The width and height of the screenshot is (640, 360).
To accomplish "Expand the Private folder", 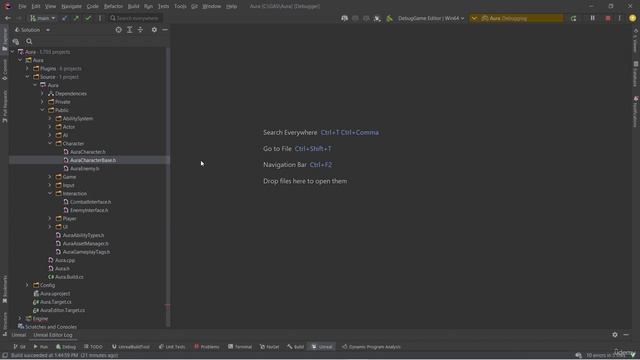I will coord(42,102).
